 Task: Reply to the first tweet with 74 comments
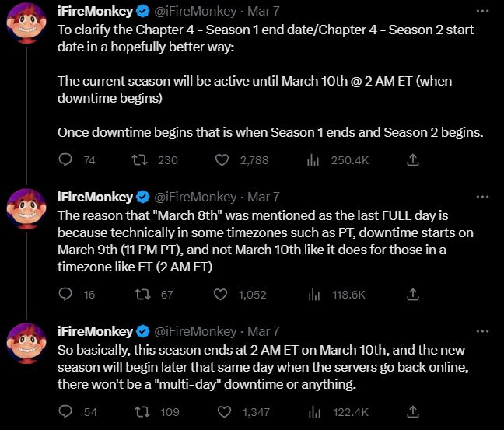(65, 159)
